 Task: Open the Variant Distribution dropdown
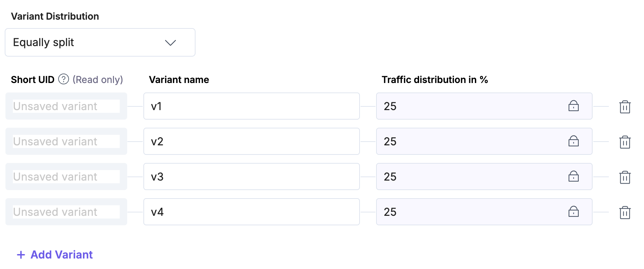[100, 42]
